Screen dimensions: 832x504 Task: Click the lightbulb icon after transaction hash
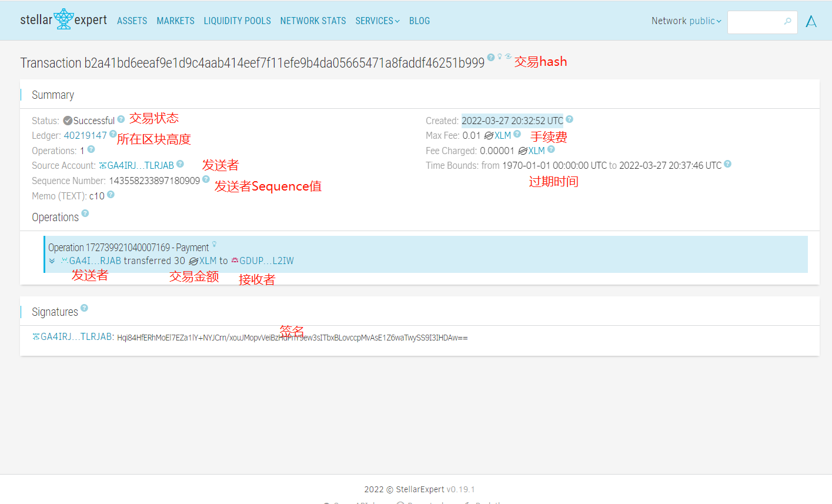tap(500, 56)
